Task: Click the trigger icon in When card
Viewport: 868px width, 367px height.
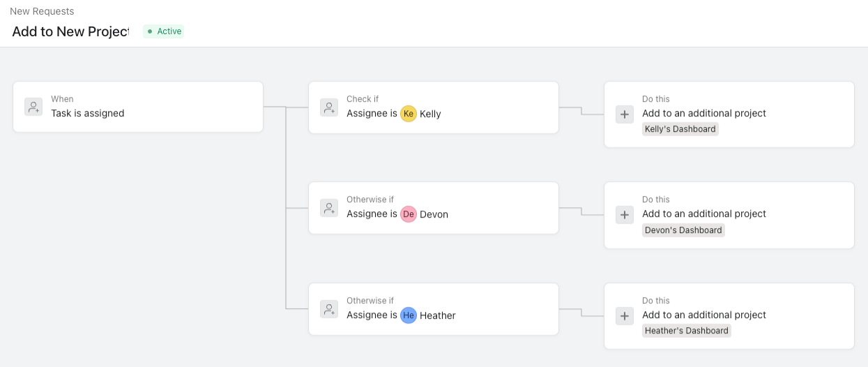Action: pyautogui.click(x=33, y=107)
